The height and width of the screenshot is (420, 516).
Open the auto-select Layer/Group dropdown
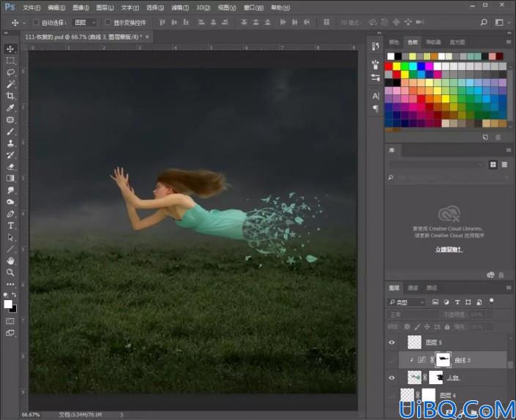(85, 23)
